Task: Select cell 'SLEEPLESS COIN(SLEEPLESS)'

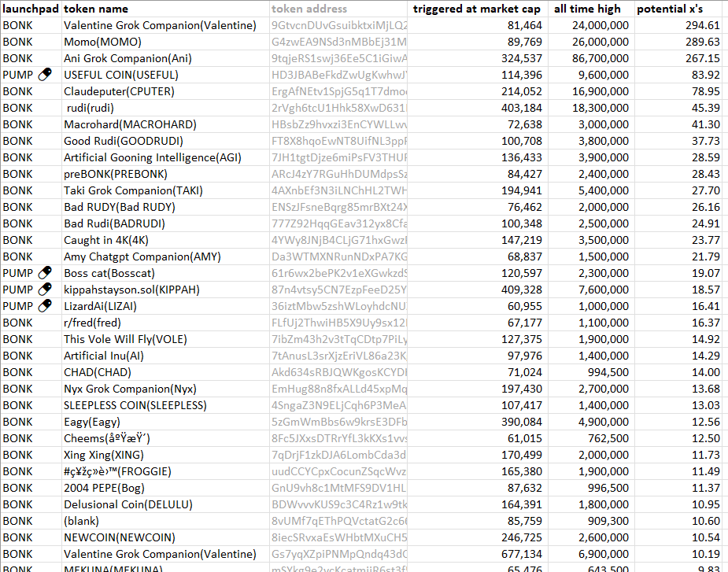Action: (x=165, y=405)
